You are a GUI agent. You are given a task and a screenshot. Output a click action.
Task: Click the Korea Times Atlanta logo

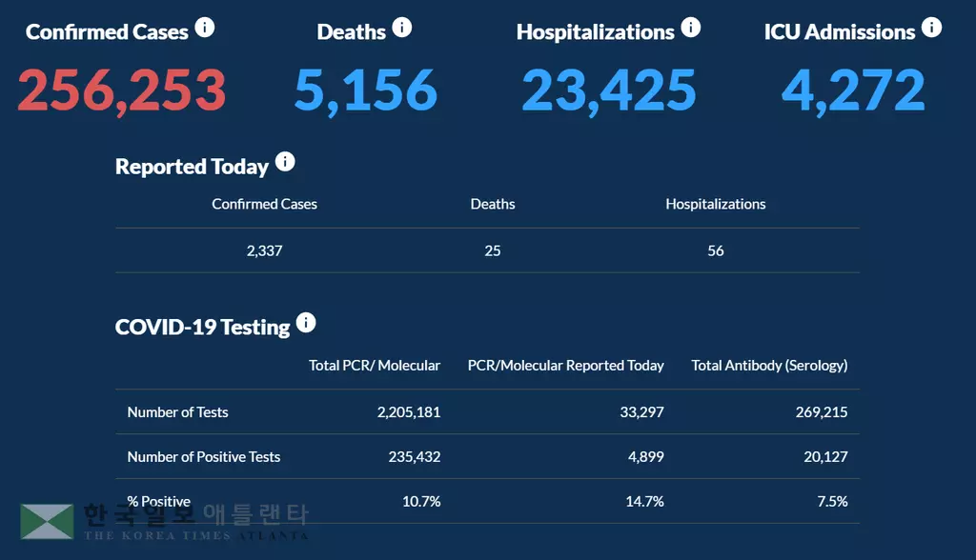pyautogui.click(x=164, y=521)
